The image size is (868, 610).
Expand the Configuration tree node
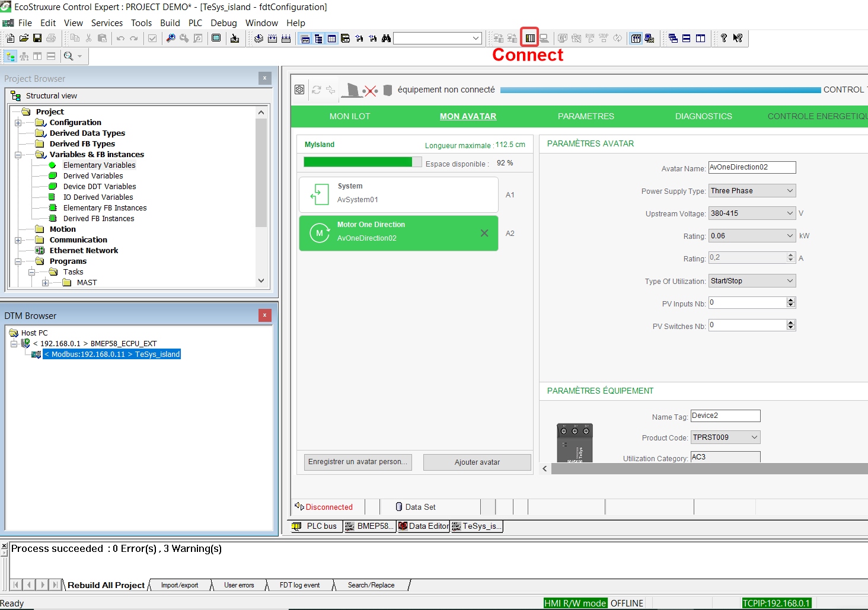[18, 123]
